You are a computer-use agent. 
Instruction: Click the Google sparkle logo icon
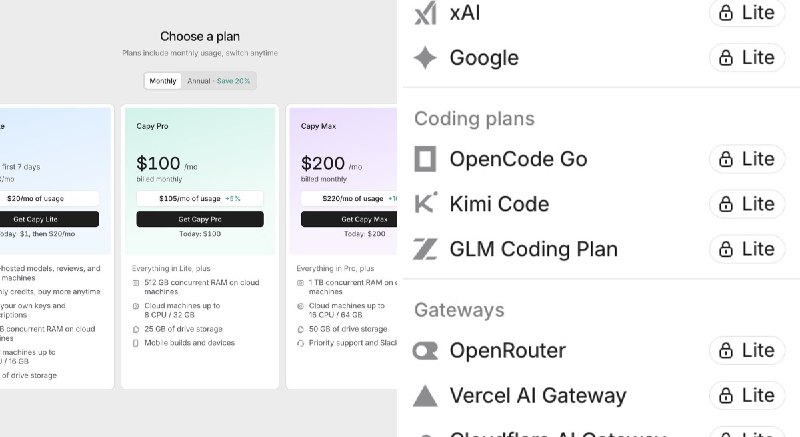click(425, 58)
